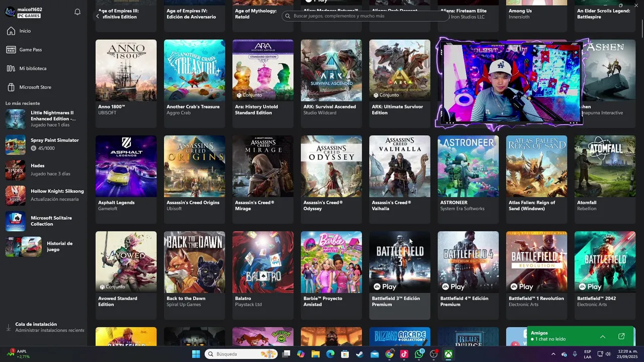Open Hollow Knight: Silksong recent entry

(x=44, y=196)
